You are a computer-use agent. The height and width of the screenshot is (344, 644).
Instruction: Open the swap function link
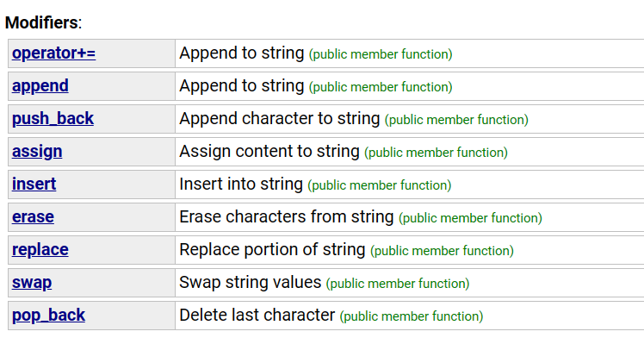(32, 283)
